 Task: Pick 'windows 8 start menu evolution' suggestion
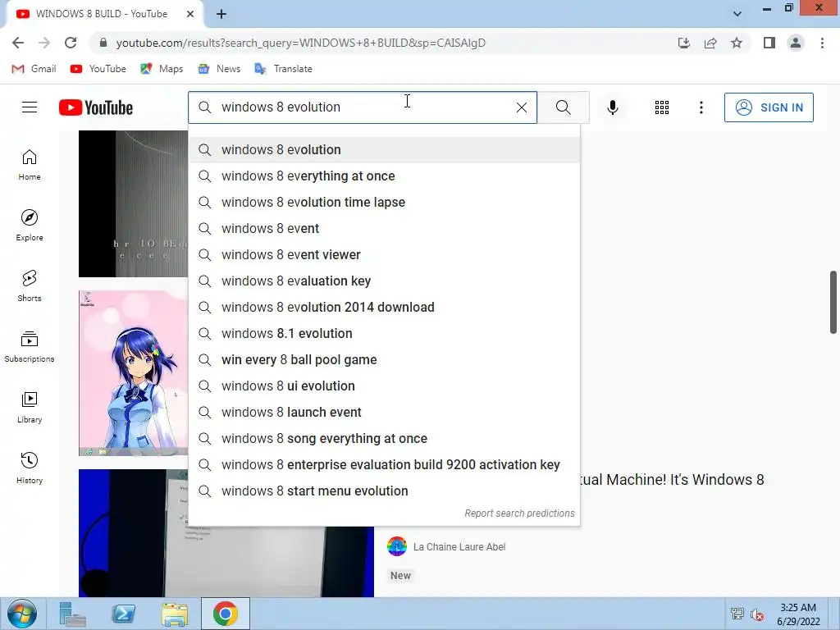(x=384, y=491)
